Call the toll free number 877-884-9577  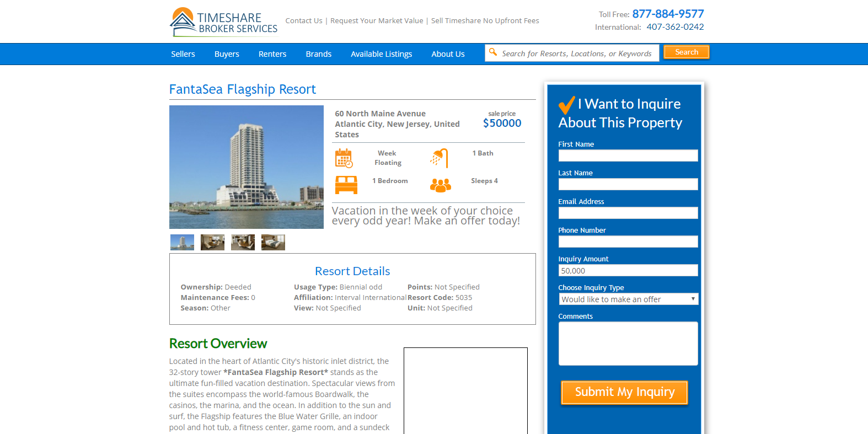click(x=668, y=14)
